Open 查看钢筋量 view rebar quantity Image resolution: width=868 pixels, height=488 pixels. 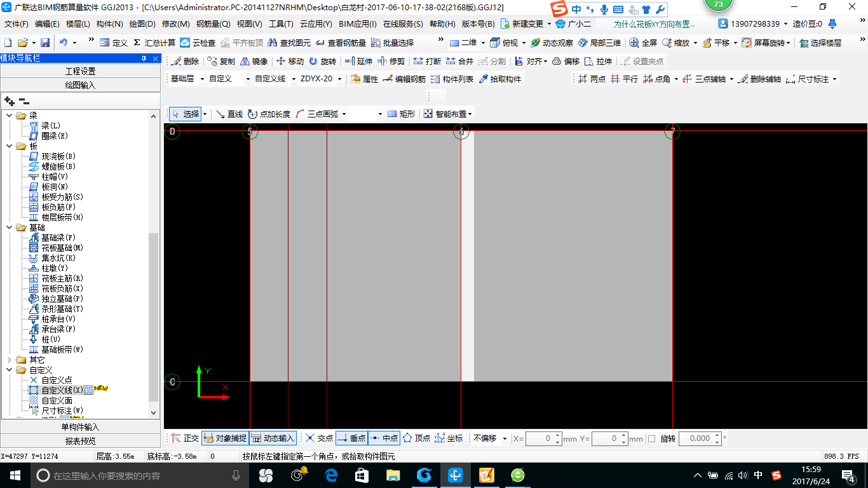pyautogui.click(x=341, y=43)
